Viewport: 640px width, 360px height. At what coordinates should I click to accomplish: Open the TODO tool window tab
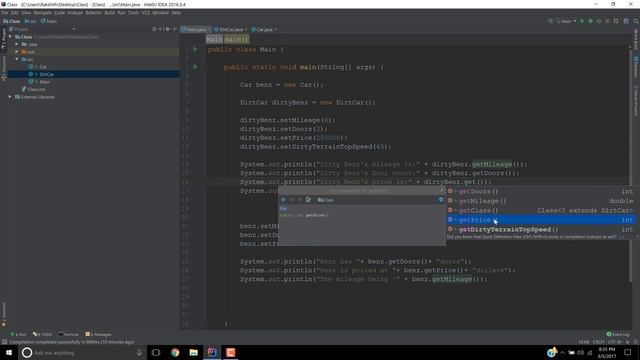42,334
